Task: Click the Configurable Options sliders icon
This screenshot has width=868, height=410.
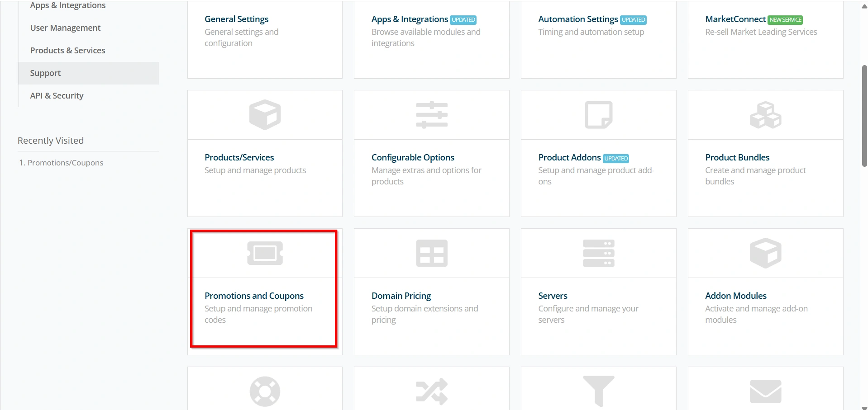Action: pos(432,115)
